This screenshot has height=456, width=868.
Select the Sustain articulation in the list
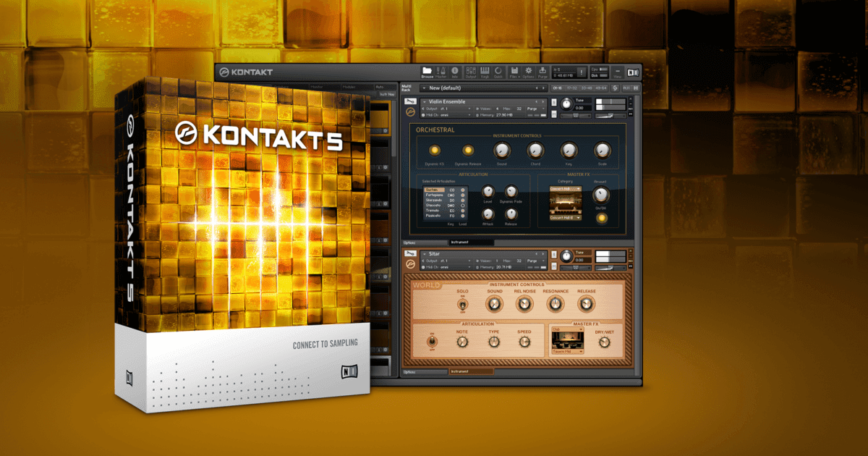(x=434, y=190)
